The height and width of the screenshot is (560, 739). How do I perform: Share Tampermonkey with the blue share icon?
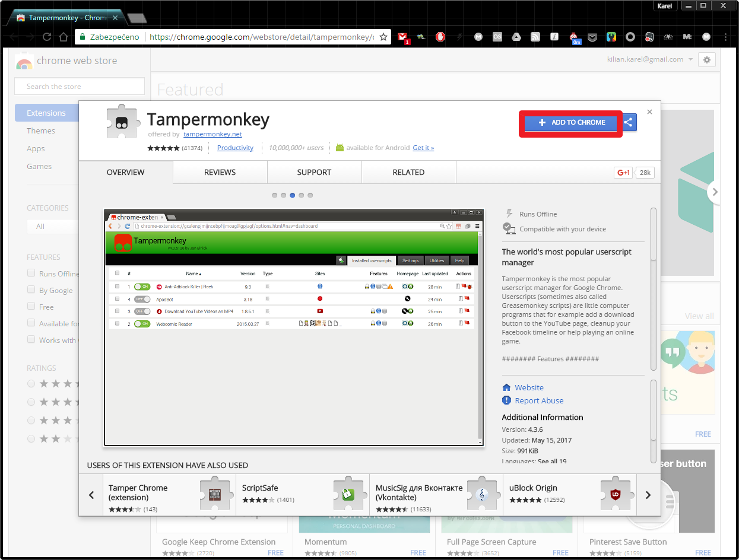[x=628, y=123]
